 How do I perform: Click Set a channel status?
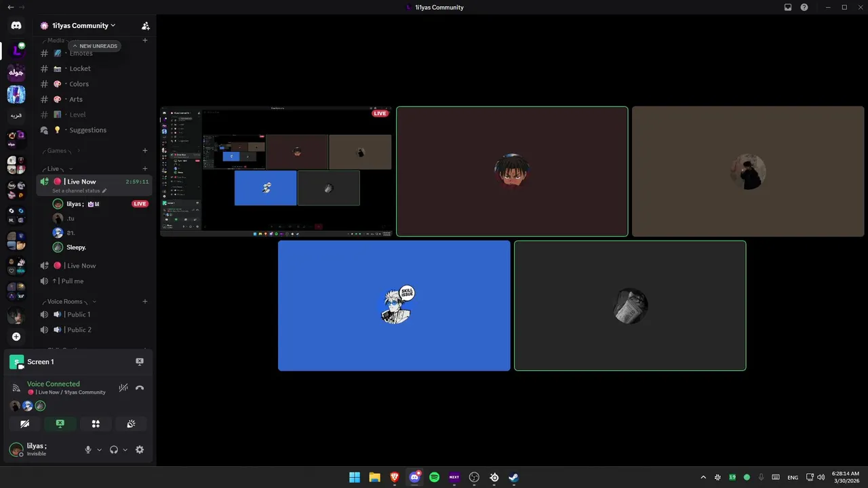pyautogui.click(x=79, y=190)
